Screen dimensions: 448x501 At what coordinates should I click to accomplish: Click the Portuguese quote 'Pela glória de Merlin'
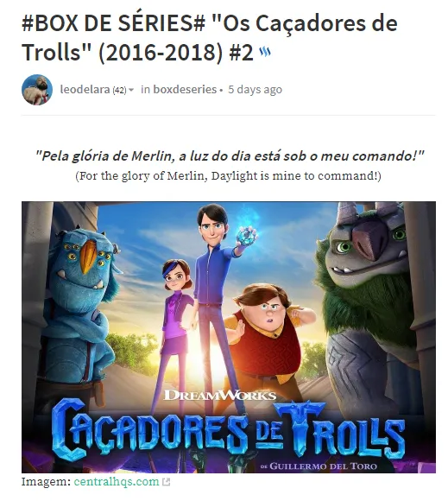(230, 156)
